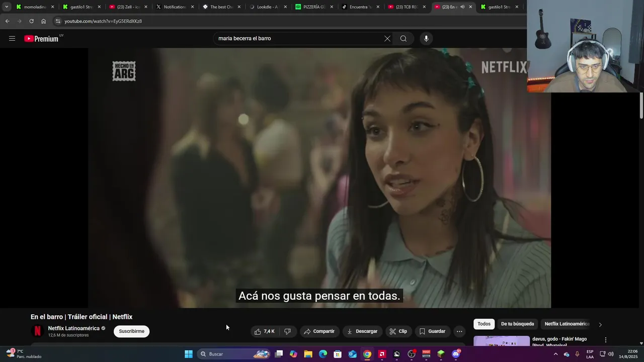Open AMD software from taskbar
This screenshot has height=362, width=644.
coord(382,354)
